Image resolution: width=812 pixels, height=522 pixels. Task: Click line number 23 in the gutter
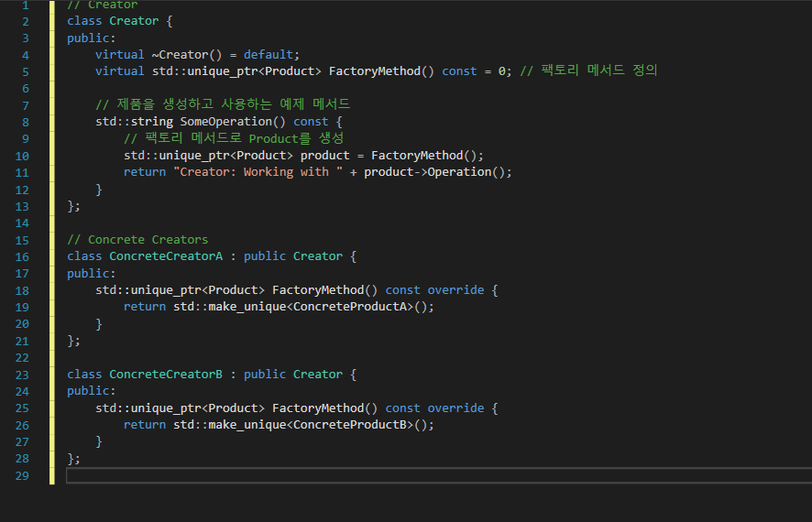click(22, 375)
